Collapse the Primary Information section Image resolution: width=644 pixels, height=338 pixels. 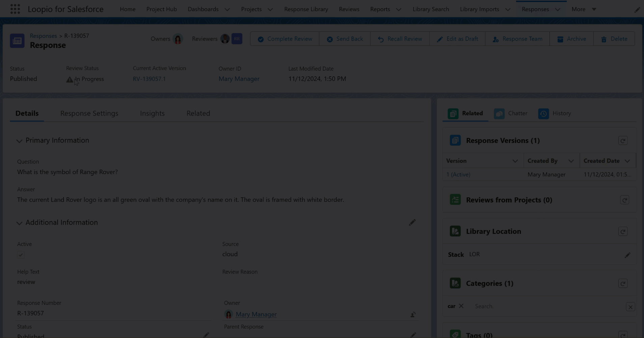click(x=19, y=141)
